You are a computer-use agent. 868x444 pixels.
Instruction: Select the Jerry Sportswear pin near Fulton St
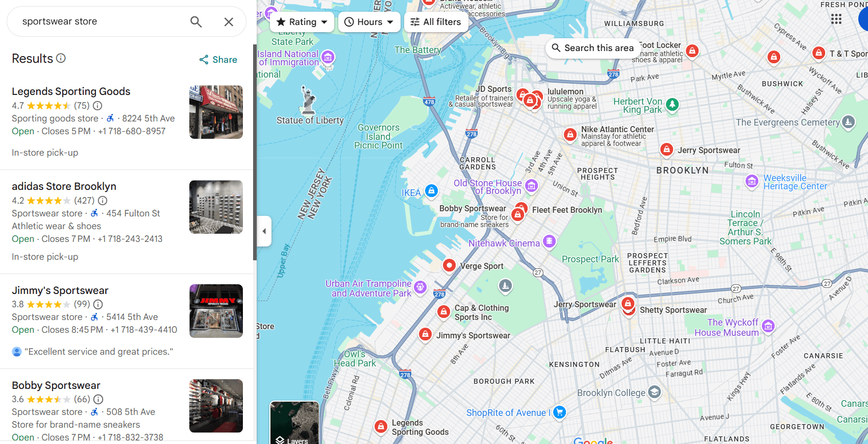(x=666, y=150)
